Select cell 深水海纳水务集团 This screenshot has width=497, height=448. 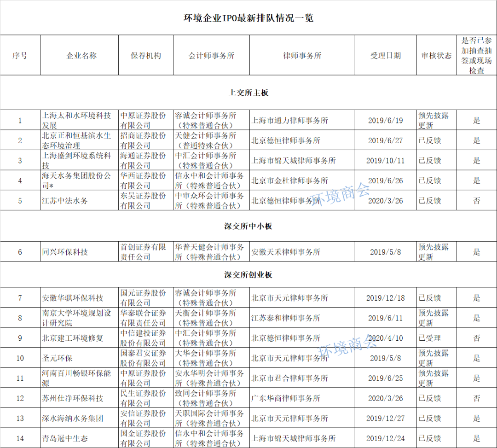pyautogui.click(x=79, y=418)
